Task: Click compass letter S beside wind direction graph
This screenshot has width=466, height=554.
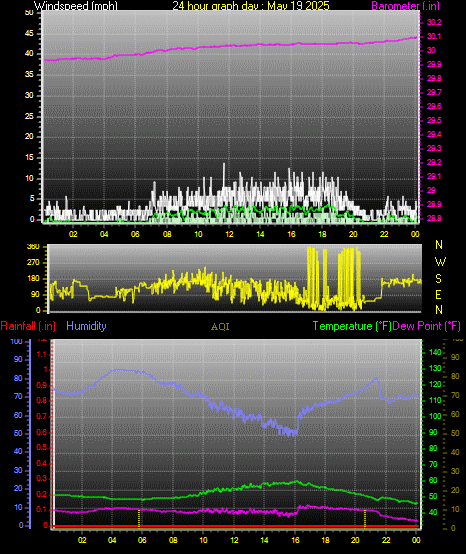Action: pyautogui.click(x=438, y=279)
